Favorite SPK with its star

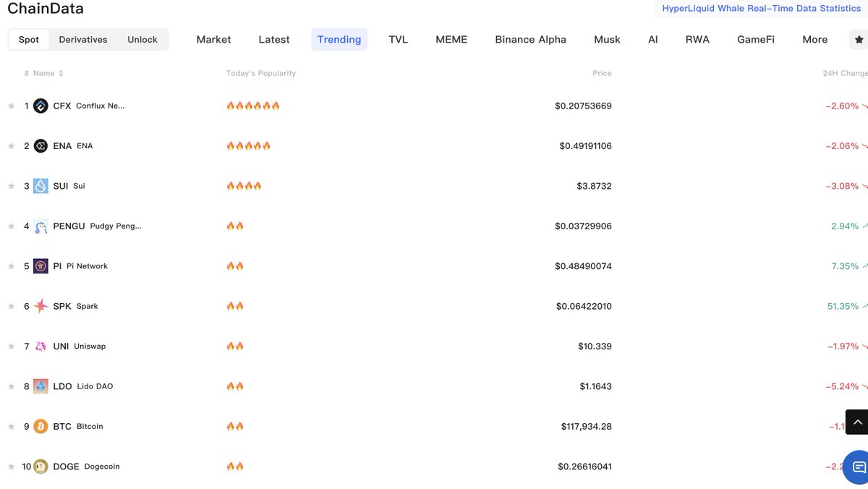tap(11, 306)
